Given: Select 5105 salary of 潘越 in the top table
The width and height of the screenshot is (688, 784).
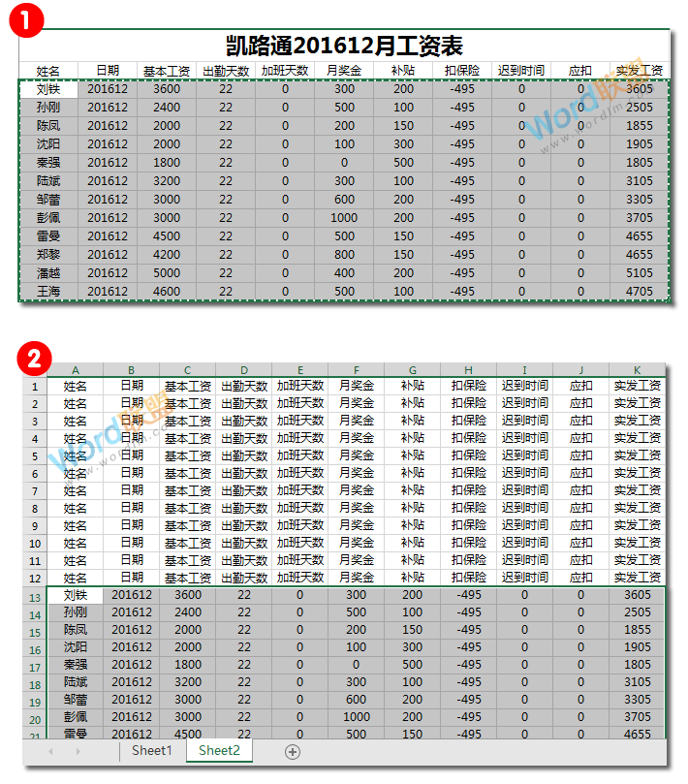Looking at the screenshot, I should click(640, 273).
